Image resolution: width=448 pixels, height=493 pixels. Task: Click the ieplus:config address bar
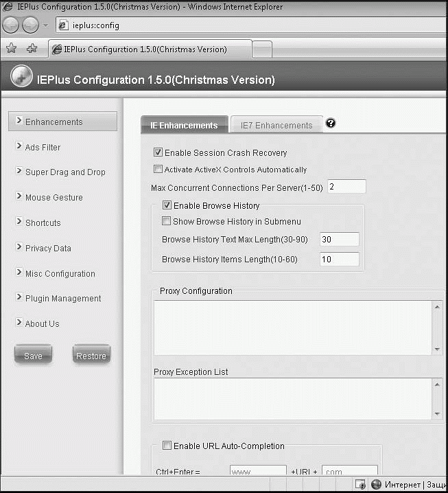pyautogui.click(x=251, y=25)
